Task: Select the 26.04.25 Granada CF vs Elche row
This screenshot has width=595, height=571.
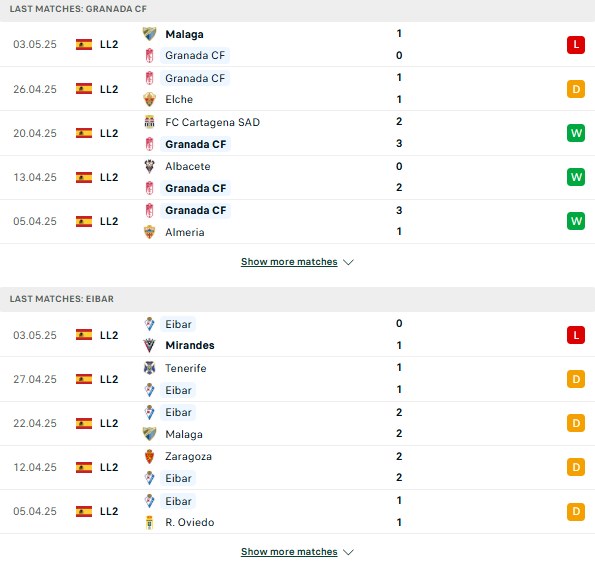Action: [x=298, y=89]
